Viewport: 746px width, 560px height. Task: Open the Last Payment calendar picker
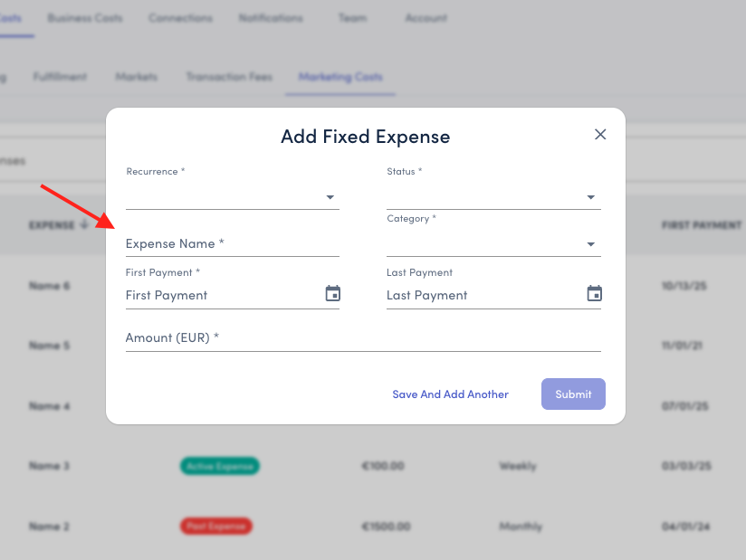[594, 293]
